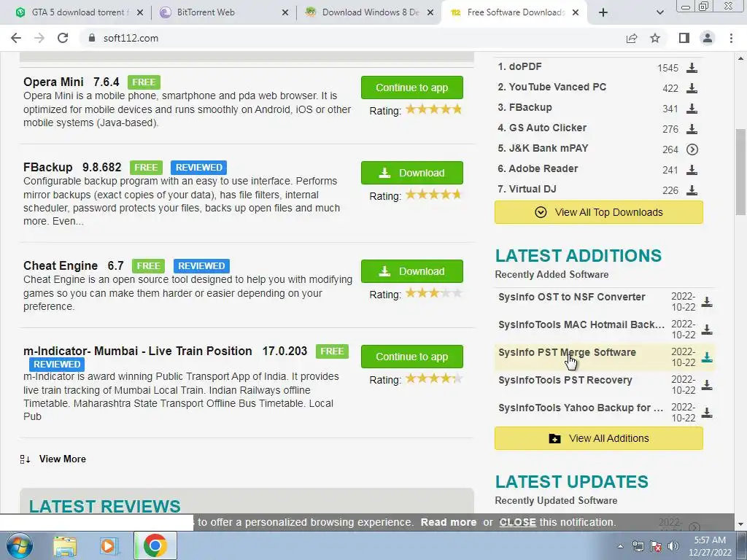Click the browser forward arrow

click(39, 38)
